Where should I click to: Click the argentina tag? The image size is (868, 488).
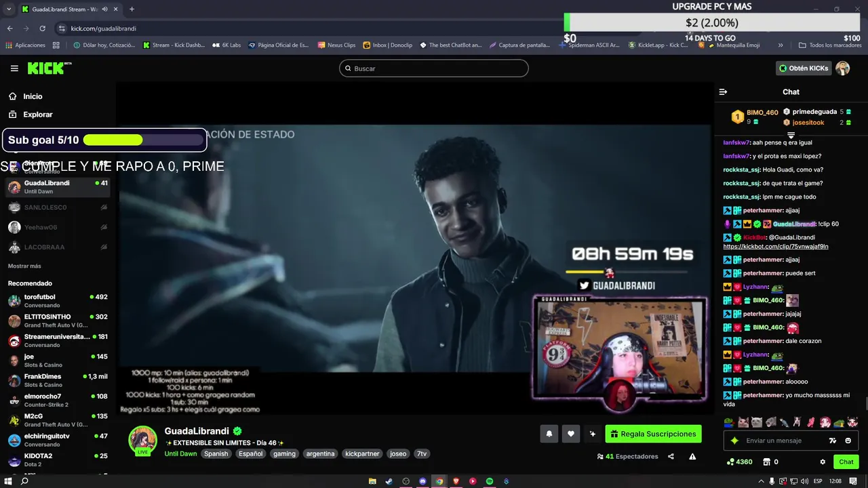point(320,453)
